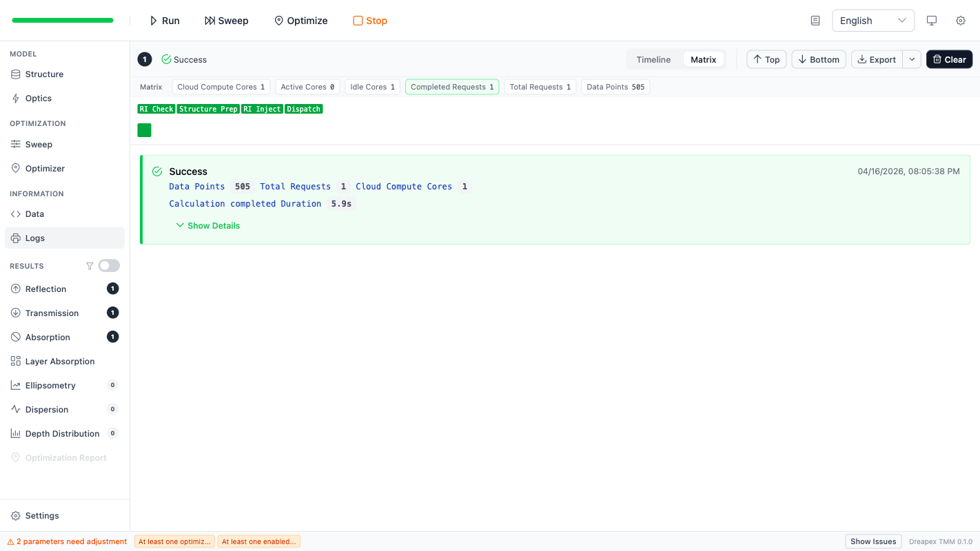Toggle the Results filter switch

(x=109, y=266)
